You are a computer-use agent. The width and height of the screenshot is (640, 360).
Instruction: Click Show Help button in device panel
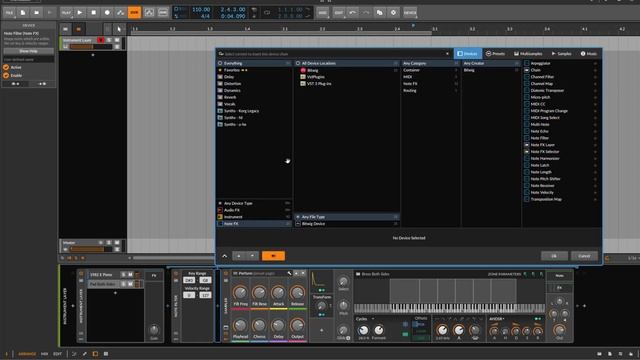click(29, 51)
